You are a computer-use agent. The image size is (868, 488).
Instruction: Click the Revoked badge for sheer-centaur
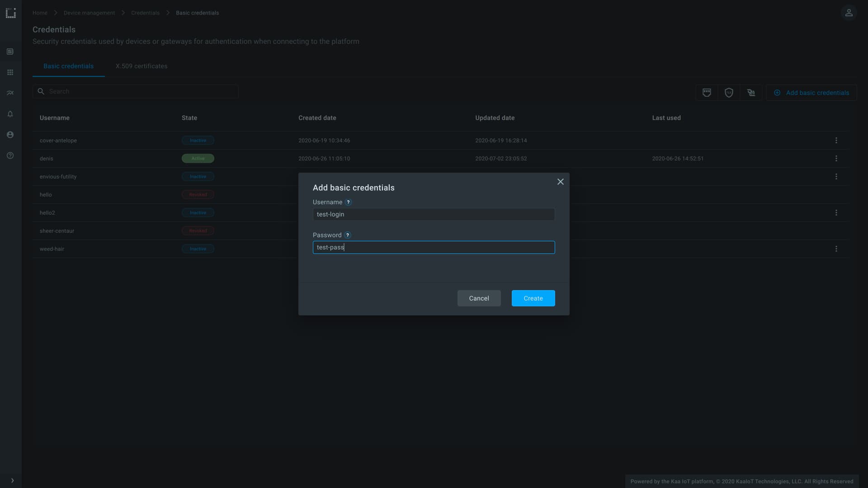[198, 231]
